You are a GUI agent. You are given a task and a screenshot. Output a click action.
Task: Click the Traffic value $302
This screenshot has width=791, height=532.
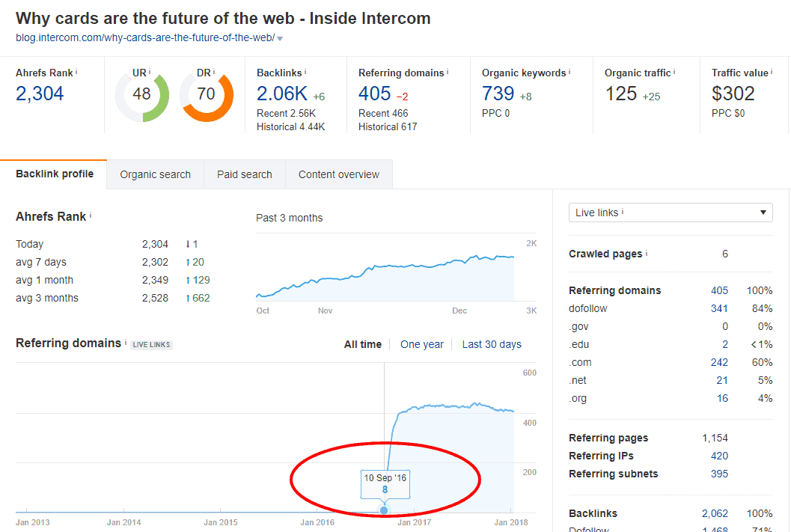click(733, 94)
